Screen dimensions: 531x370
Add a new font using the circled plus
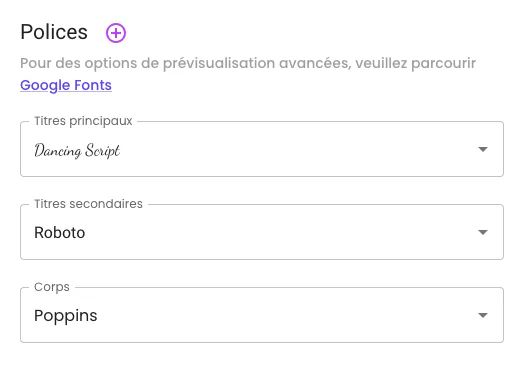click(116, 33)
